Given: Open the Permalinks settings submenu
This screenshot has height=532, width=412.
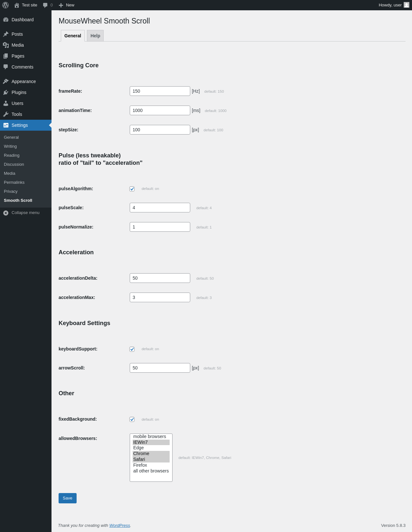Looking at the screenshot, I should [14, 182].
